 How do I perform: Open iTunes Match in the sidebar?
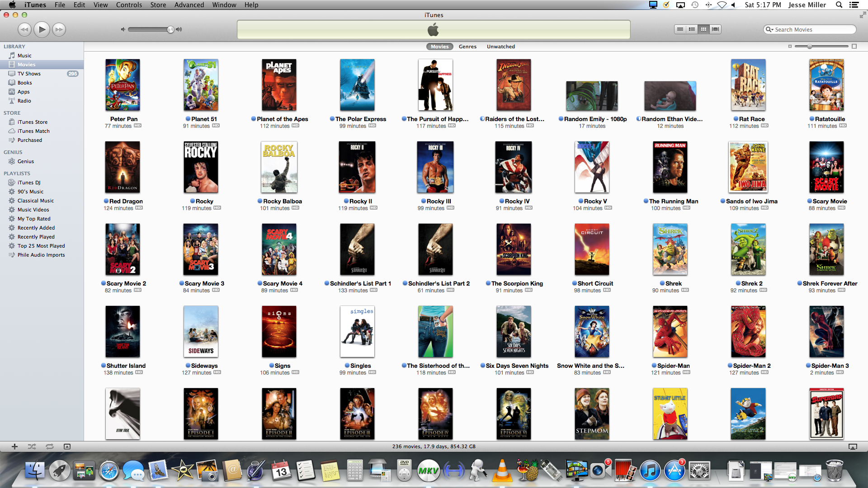tap(33, 131)
